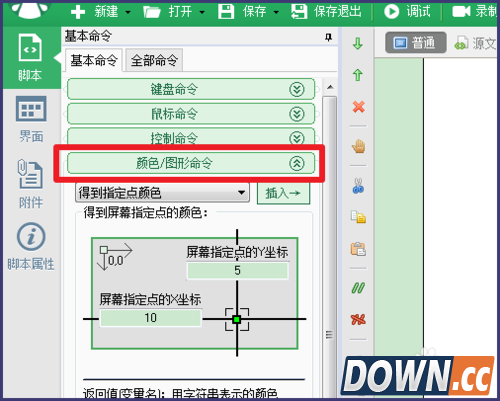Open the 附件 attachments sidebar item
Image resolution: width=500 pixels, height=401 pixels.
click(x=30, y=184)
